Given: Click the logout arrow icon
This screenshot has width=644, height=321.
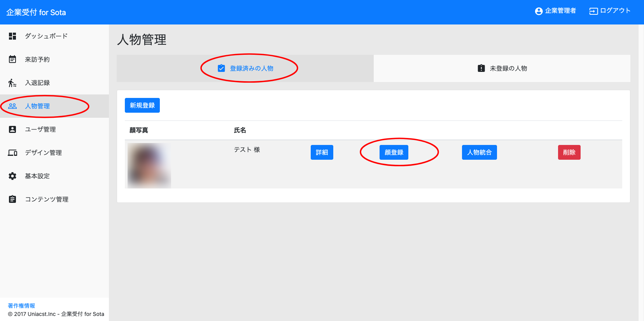Looking at the screenshot, I should click(593, 11).
